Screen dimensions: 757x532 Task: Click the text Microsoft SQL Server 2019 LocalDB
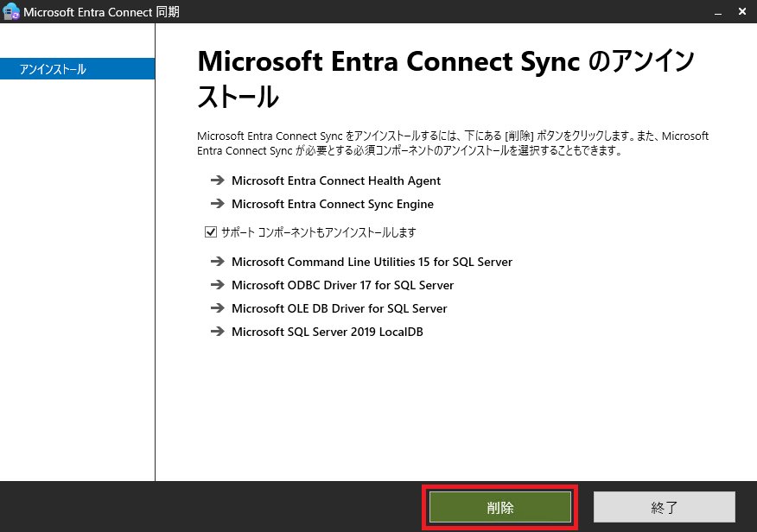coord(328,332)
